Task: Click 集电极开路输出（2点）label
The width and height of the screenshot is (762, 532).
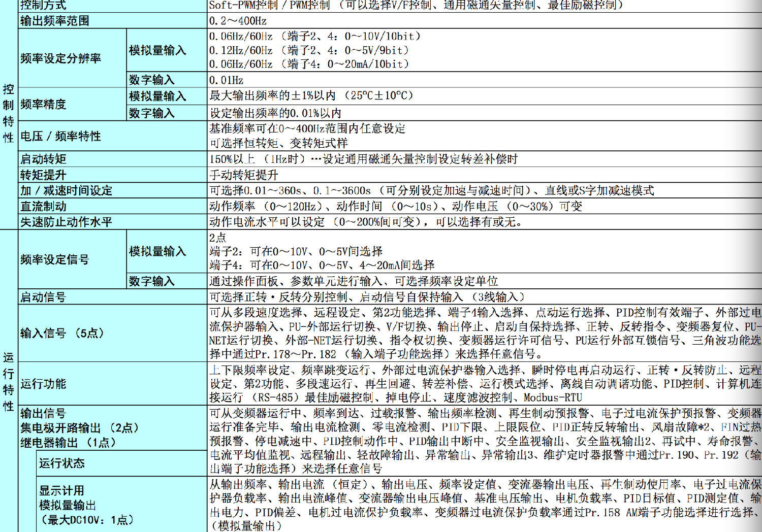Action: click(x=79, y=428)
